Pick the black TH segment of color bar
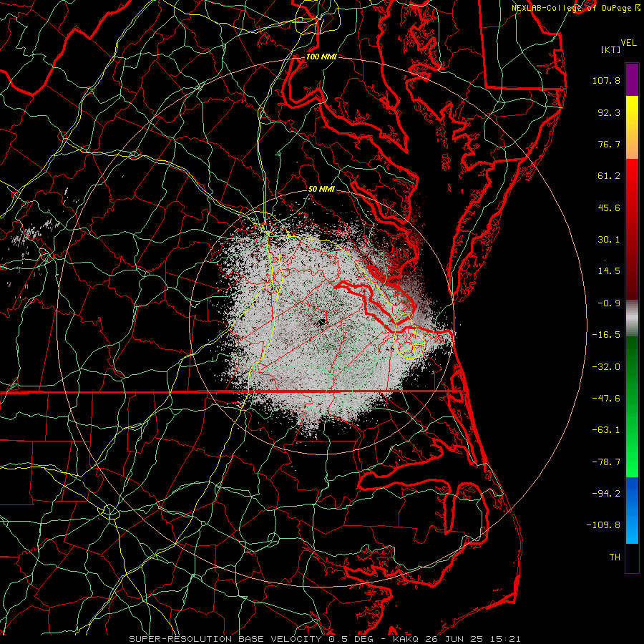The width and height of the screenshot is (644, 644). pyautogui.click(x=632, y=558)
